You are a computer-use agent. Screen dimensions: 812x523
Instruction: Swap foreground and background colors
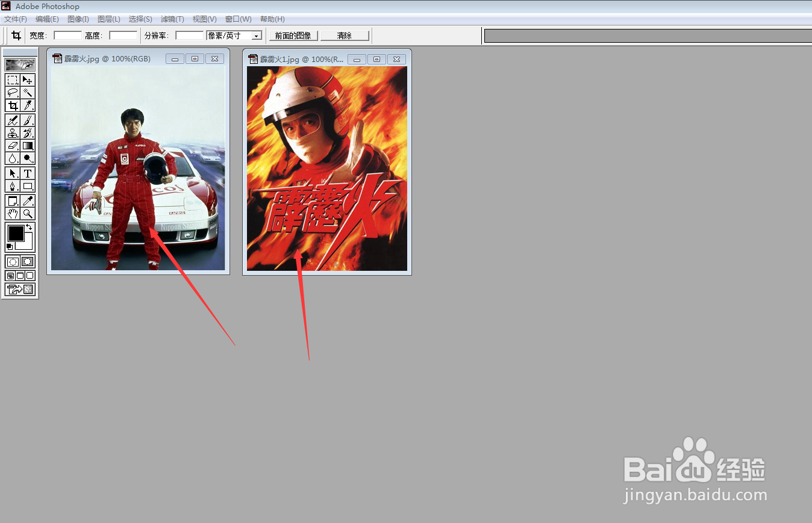(x=29, y=227)
